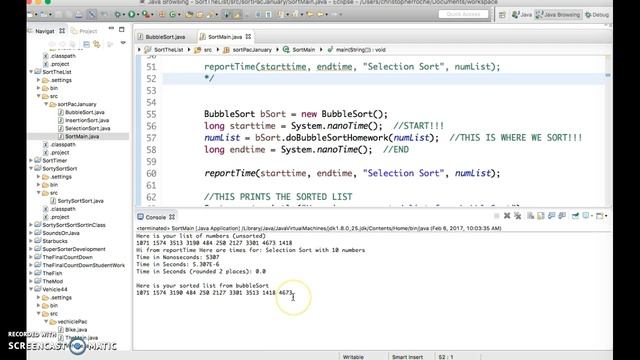Maximize the Navigator view panel

[x=122, y=29]
